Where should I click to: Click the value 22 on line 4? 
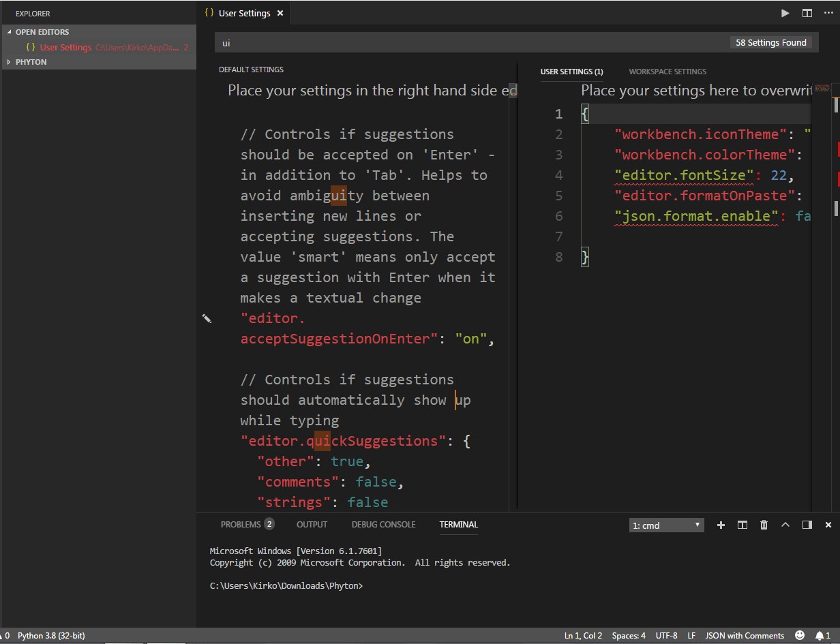pos(779,175)
